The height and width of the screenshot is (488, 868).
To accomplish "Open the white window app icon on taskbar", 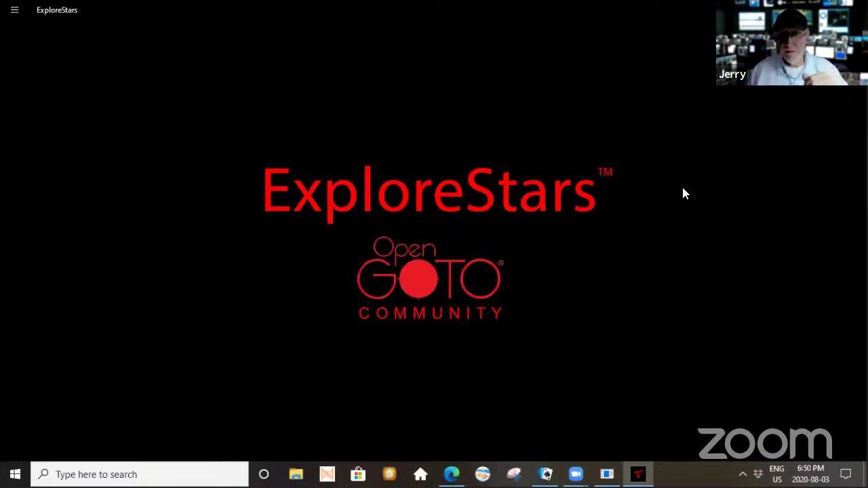I will [x=607, y=474].
